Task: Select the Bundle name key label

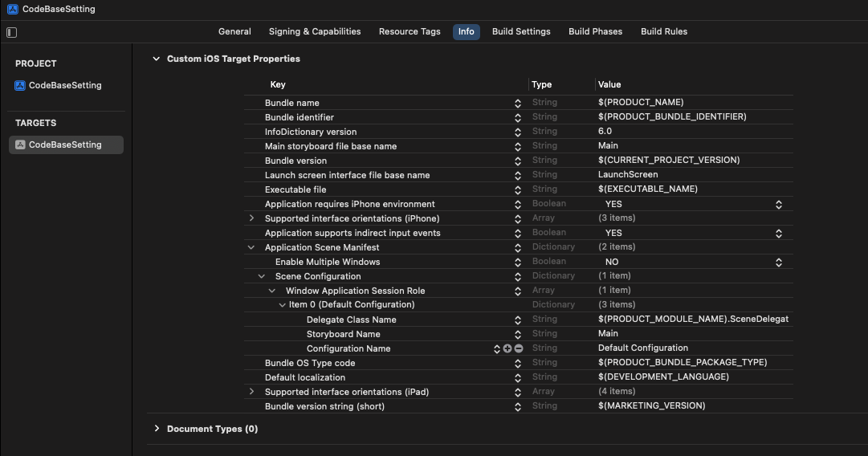Action: [x=291, y=103]
